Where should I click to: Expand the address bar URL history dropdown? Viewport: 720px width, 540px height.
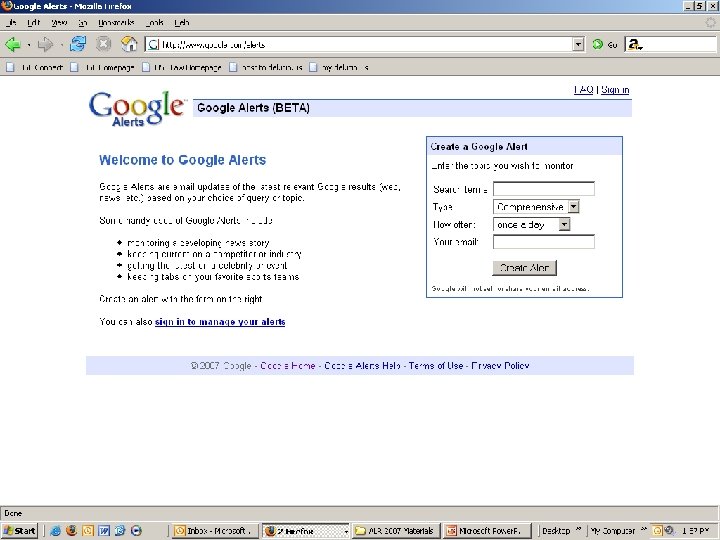(x=579, y=45)
